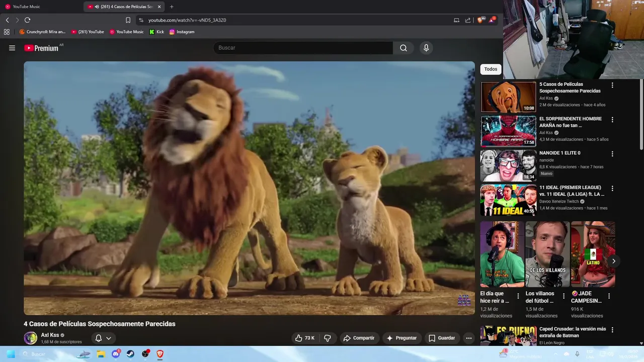The height and width of the screenshot is (362, 644).
Task: Open Kick bookmark
Action: click(x=156, y=32)
